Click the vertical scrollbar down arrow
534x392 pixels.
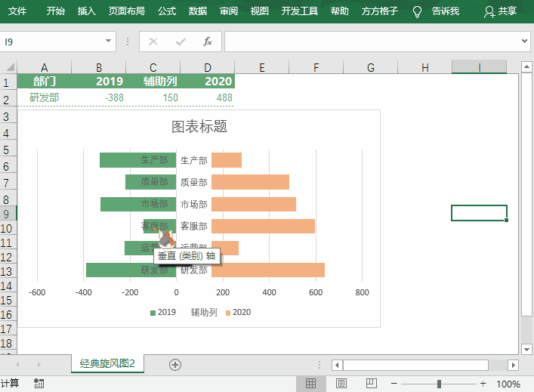pos(526,349)
